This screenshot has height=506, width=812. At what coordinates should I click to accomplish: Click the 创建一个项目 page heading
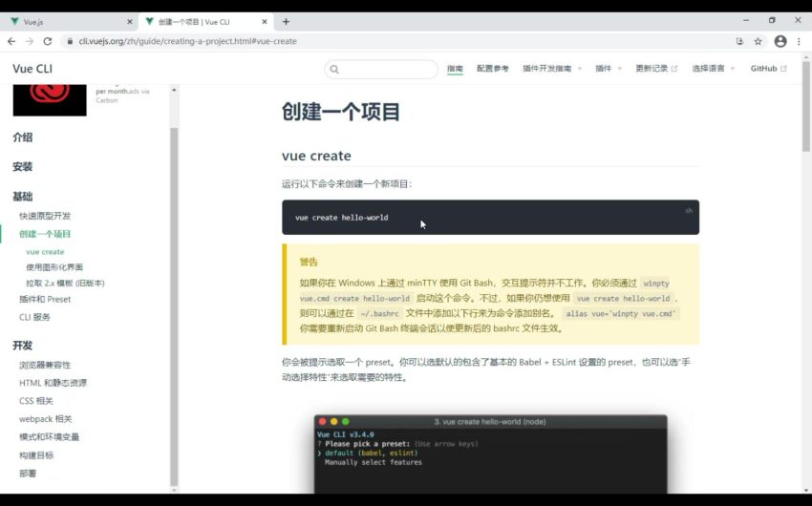pos(341,112)
